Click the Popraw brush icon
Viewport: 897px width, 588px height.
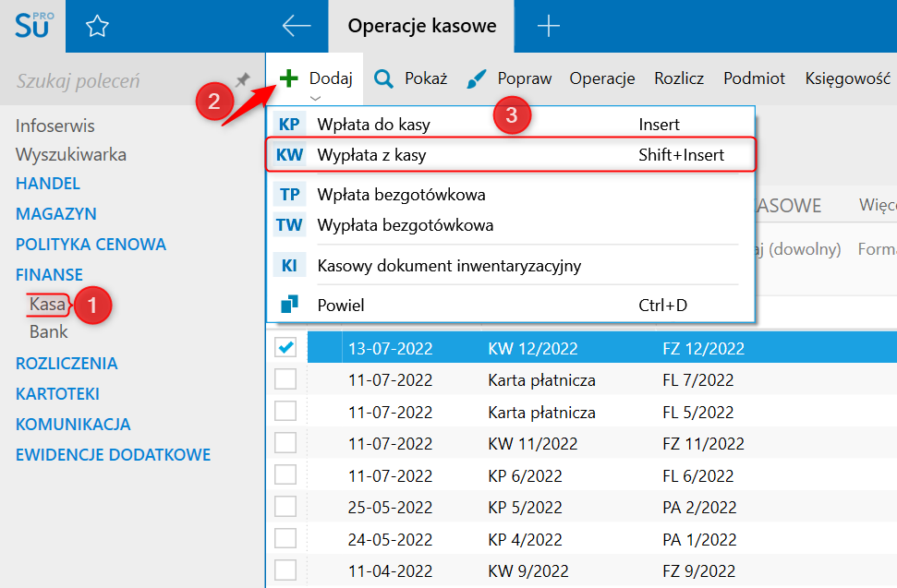tap(476, 78)
